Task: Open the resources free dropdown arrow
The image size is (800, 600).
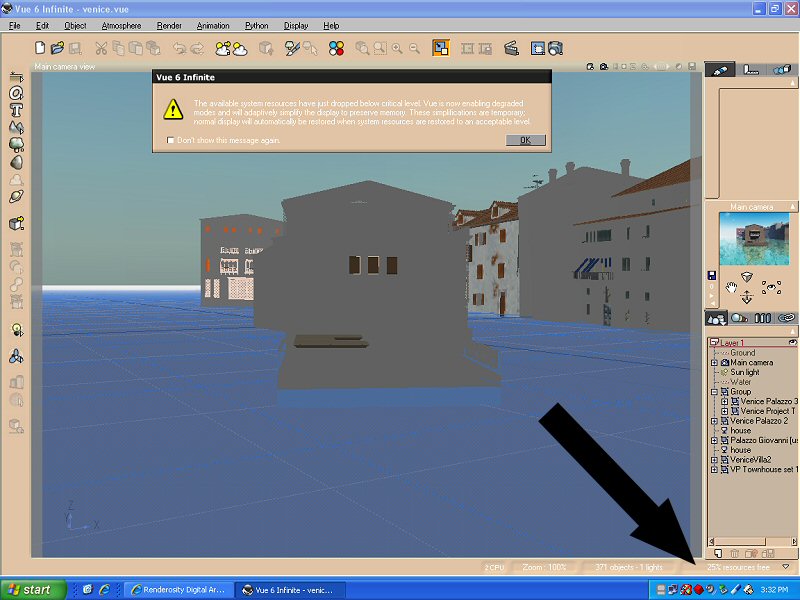Action: pos(786,567)
